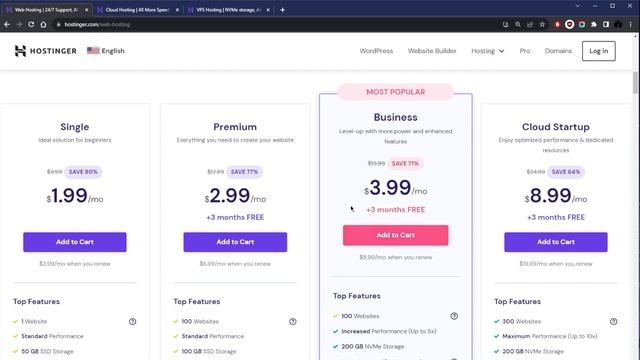Click the $8.99/mo price
This screenshot has height=360, width=640.
tap(556, 196)
